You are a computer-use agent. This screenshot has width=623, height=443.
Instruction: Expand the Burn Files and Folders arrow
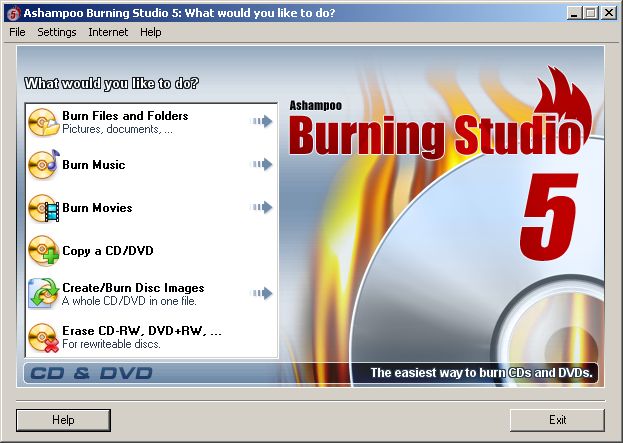(x=261, y=121)
